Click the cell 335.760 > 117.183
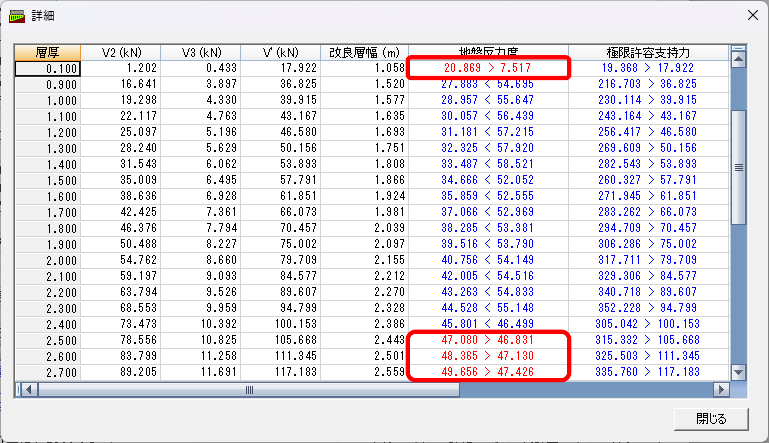This screenshot has width=769, height=443. click(648, 372)
